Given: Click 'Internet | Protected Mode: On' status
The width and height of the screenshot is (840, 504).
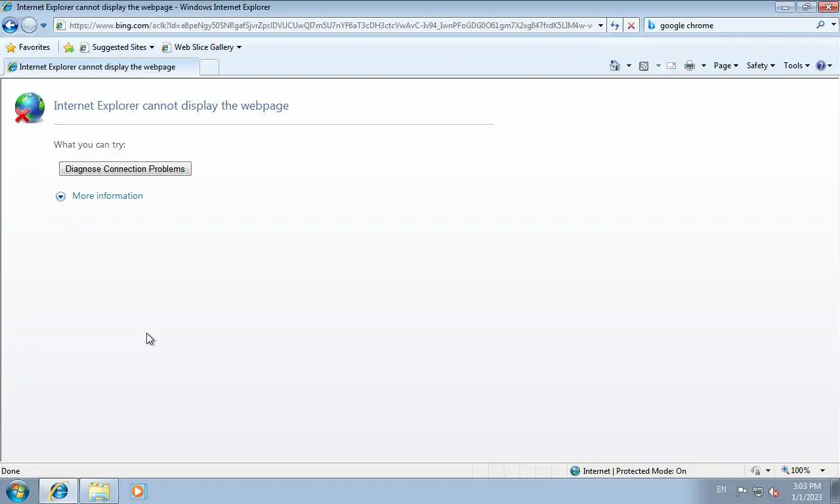Looking at the screenshot, I should pos(628,471).
